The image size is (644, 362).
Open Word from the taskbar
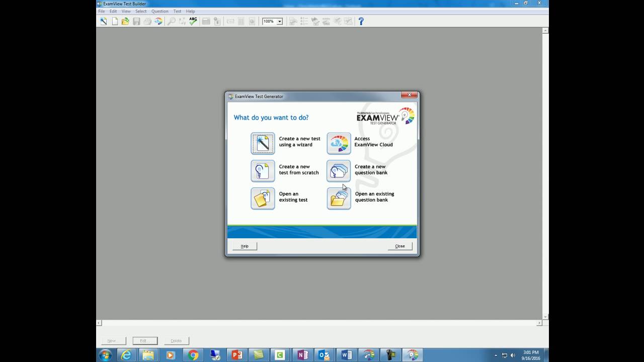pyautogui.click(x=347, y=355)
